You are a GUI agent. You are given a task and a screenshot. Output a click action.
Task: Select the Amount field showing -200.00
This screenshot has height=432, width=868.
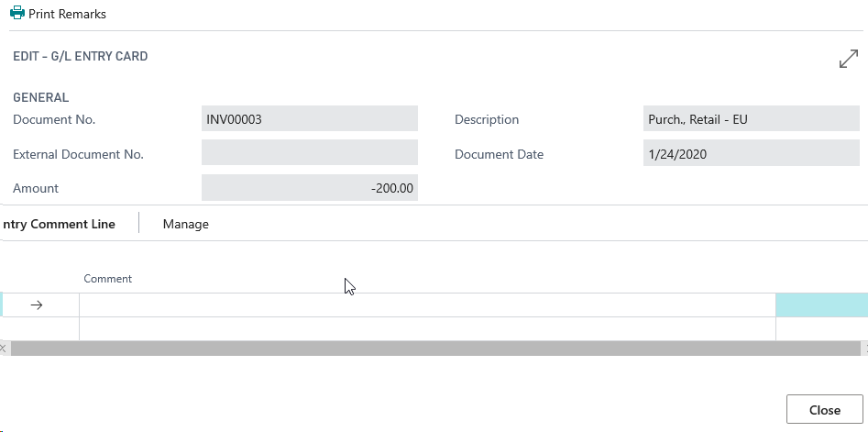tap(309, 188)
